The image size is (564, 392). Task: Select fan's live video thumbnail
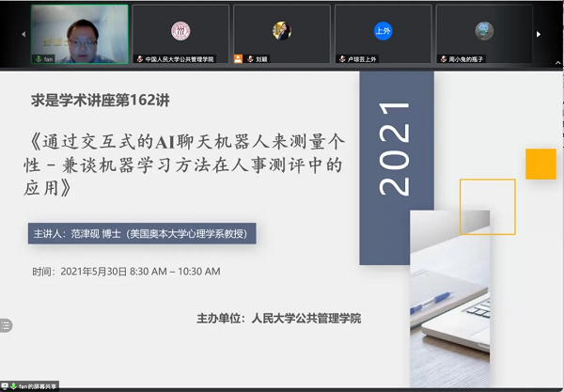click(80, 32)
